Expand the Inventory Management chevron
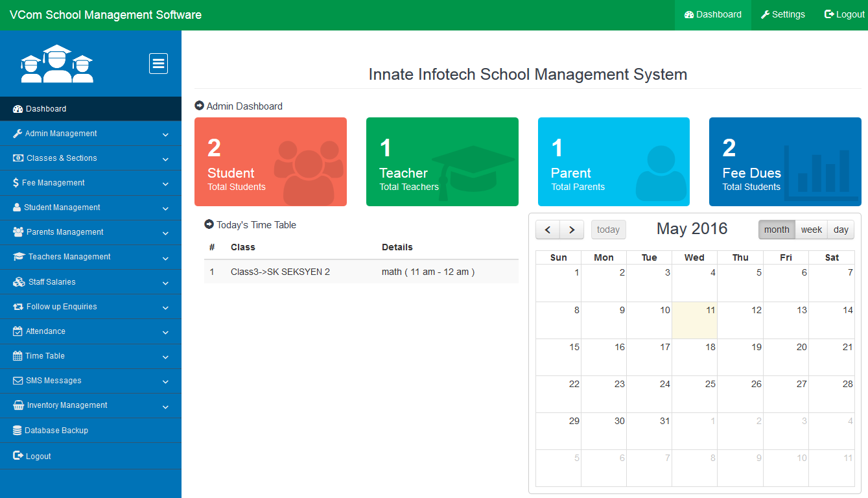The height and width of the screenshot is (498, 868). pos(165,407)
